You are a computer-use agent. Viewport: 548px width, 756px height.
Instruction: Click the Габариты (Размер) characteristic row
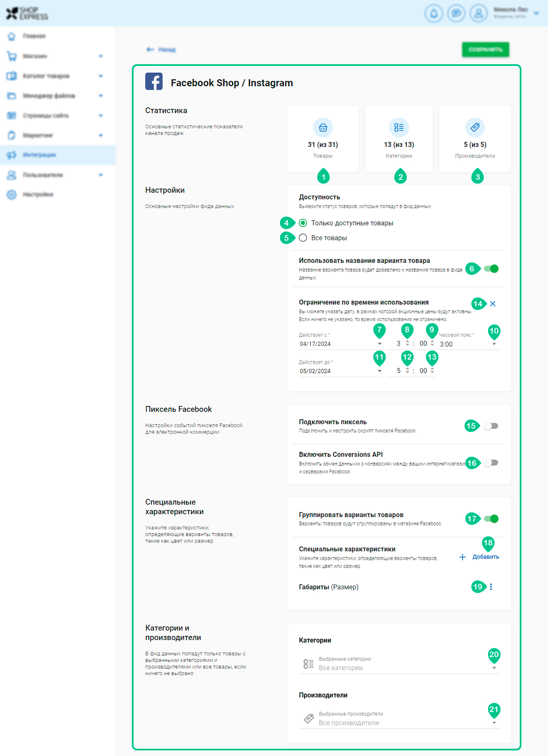pyautogui.click(x=399, y=587)
